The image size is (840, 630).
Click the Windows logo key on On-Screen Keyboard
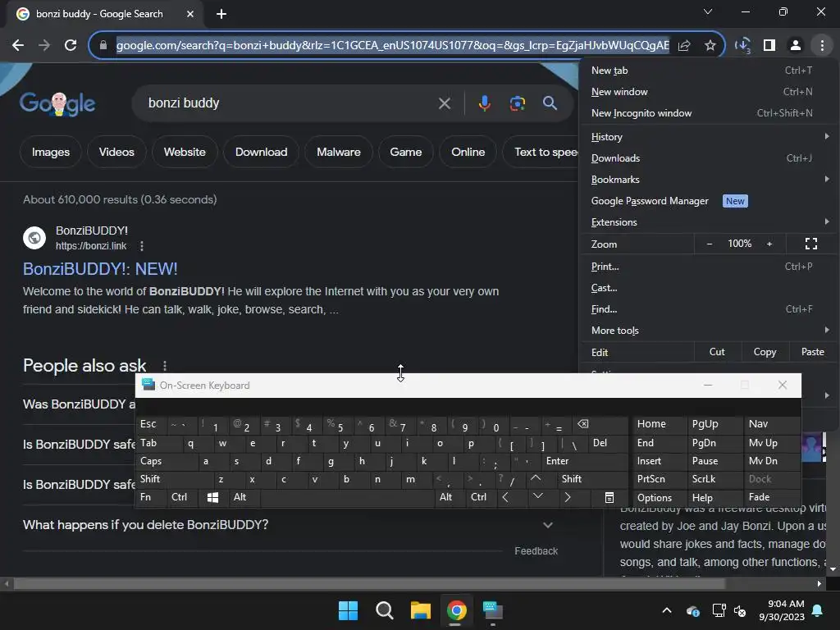pos(212,498)
